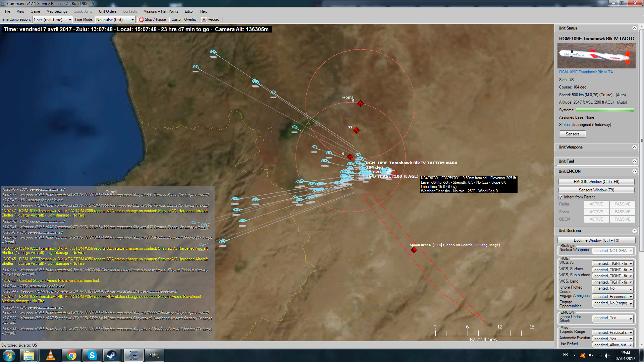Image resolution: width=644 pixels, height=362 pixels.
Task: Open the Unit Orders menu
Action: (x=108, y=11)
